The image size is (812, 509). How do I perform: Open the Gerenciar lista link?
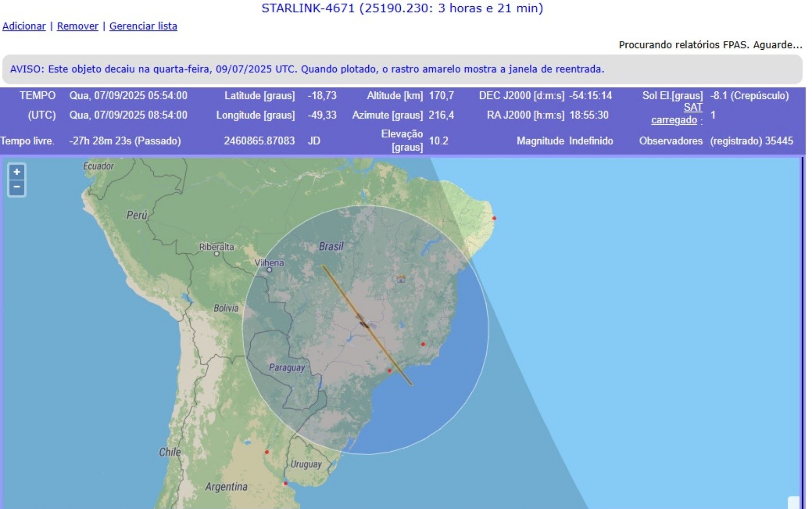[144, 26]
